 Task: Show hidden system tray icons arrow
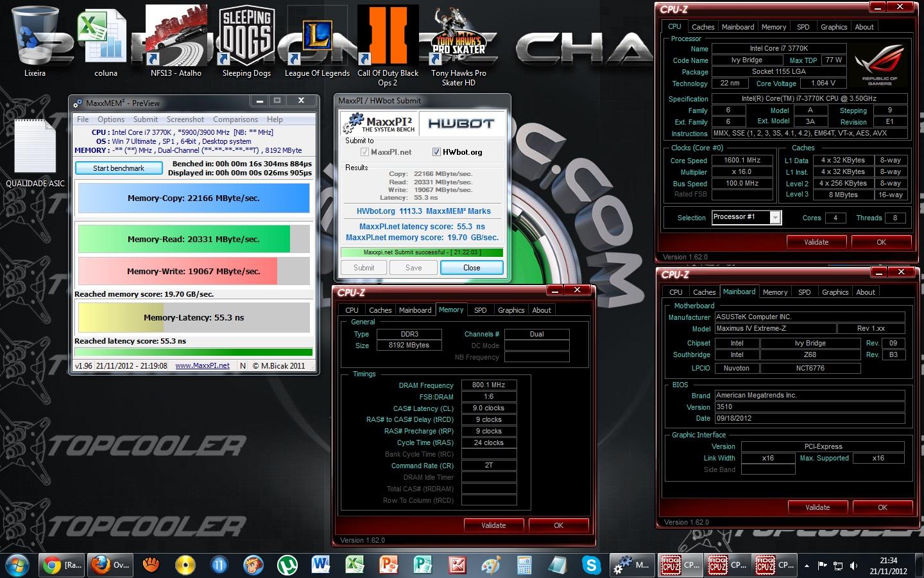(807, 566)
